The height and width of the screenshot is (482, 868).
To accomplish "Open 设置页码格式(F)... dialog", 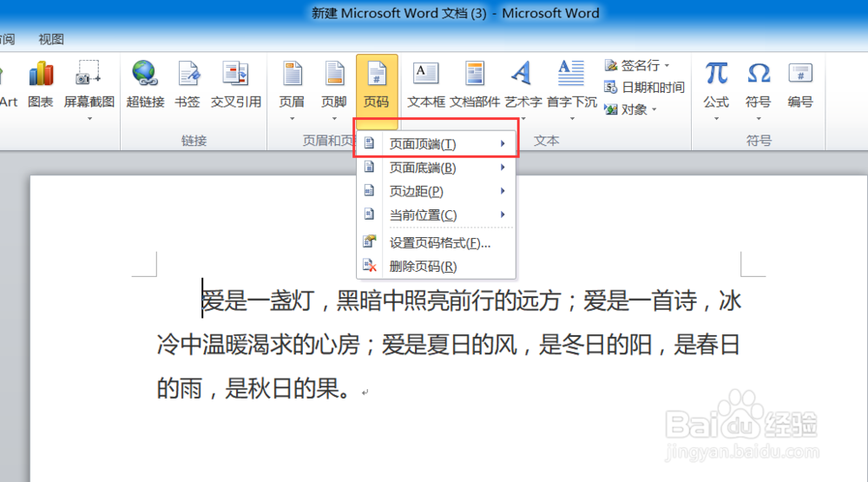I will click(437, 242).
